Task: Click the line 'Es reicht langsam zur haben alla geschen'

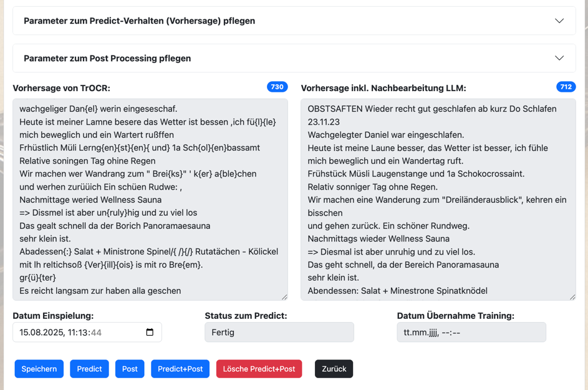Action: [x=100, y=291]
